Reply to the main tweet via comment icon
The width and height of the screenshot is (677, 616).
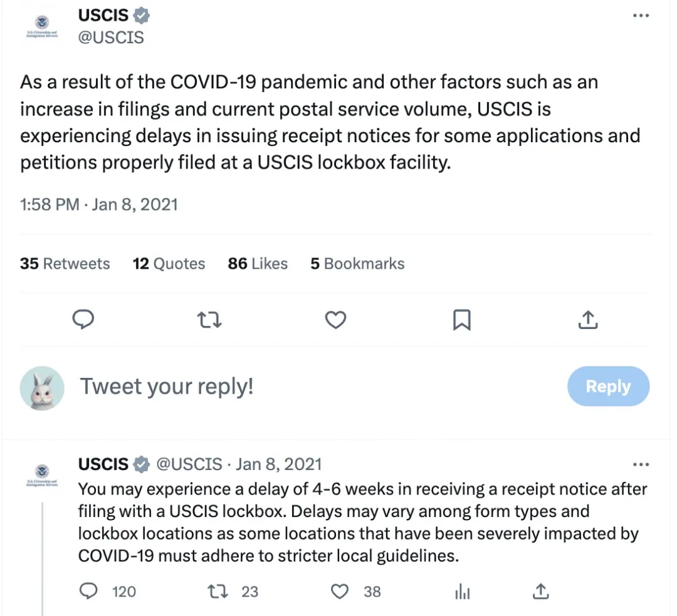(83, 320)
